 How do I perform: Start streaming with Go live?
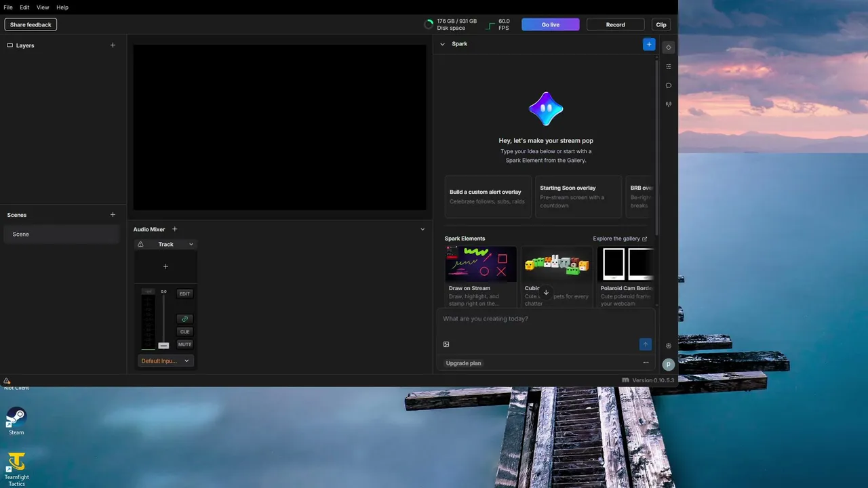pyautogui.click(x=551, y=24)
